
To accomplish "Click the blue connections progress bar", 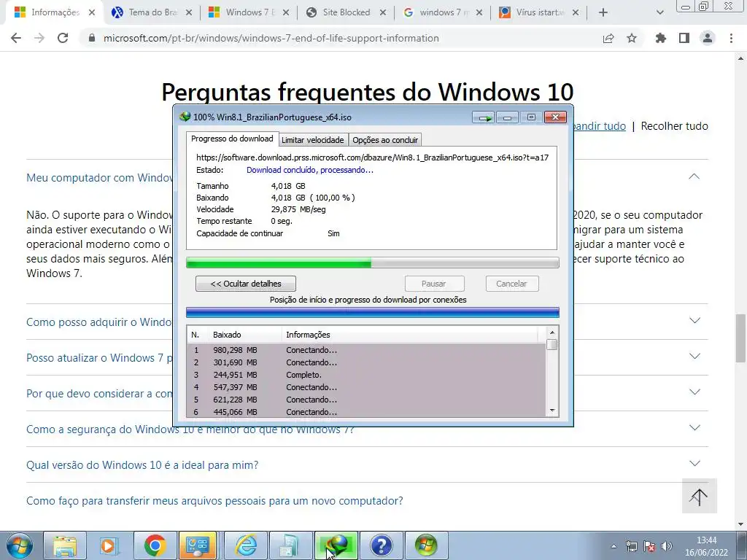I will [373, 312].
